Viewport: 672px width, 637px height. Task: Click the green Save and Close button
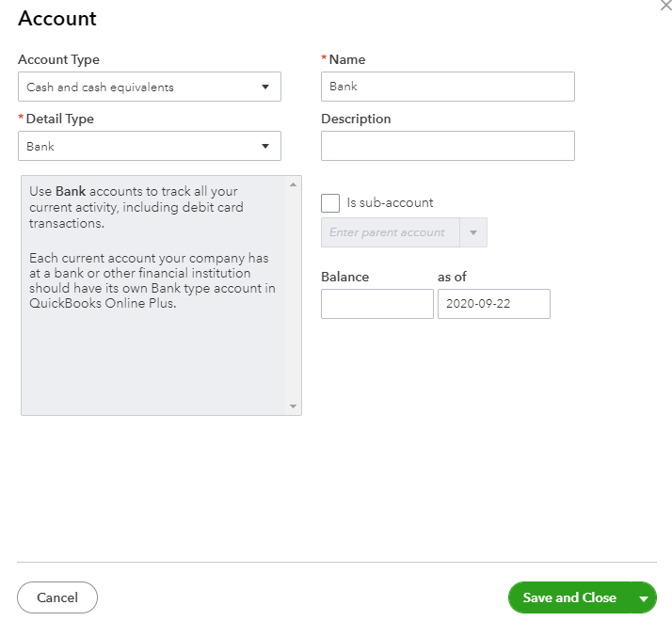point(569,598)
